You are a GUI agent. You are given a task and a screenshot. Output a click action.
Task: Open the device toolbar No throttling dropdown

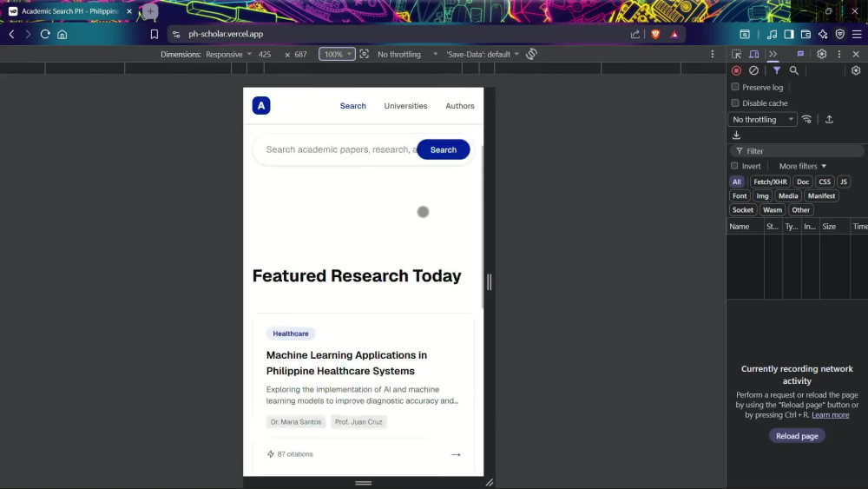click(x=407, y=54)
